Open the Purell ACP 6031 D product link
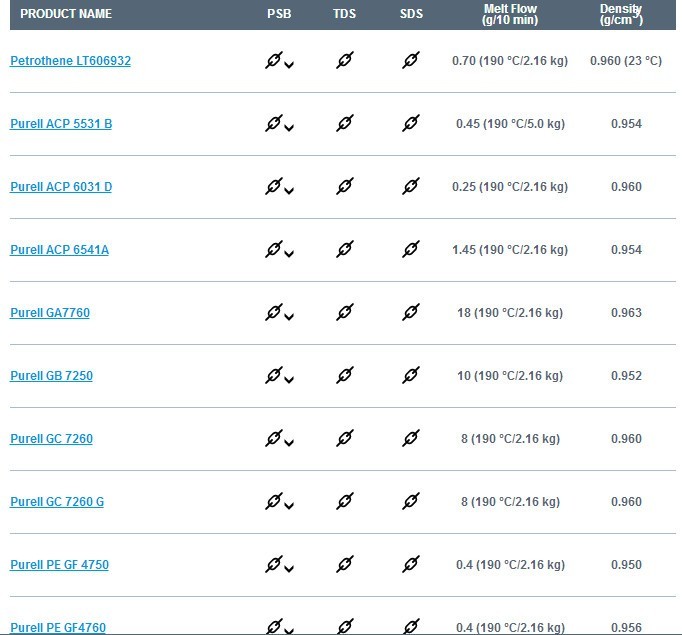Viewport: 682px width, 635px height. pos(61,187)
